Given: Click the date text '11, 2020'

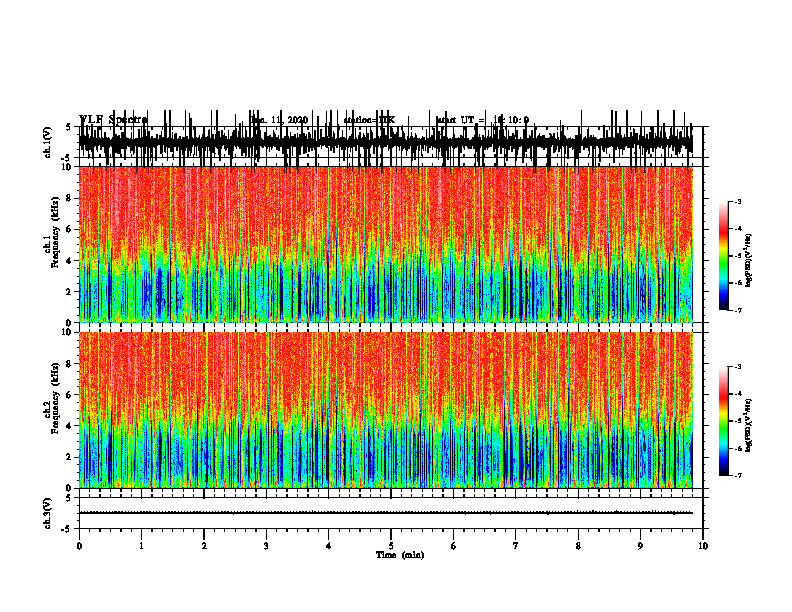Looking at the screenshot, I should pyautogui.click(x=289, y=120).
